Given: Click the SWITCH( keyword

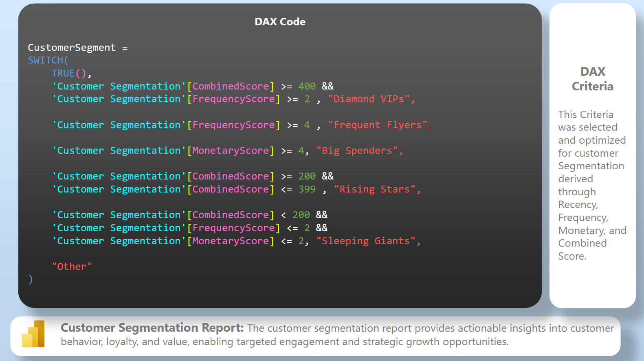Looking at the screenshot, I should pos(48,60).
